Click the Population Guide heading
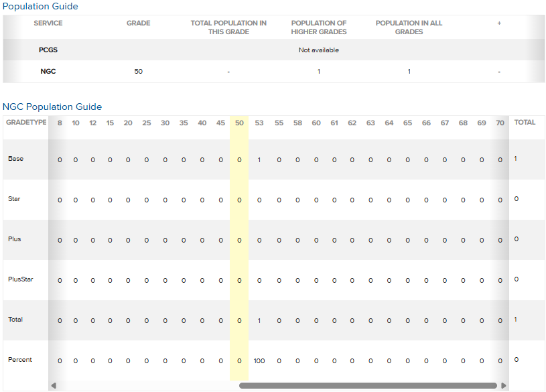 tap(40, 6)
